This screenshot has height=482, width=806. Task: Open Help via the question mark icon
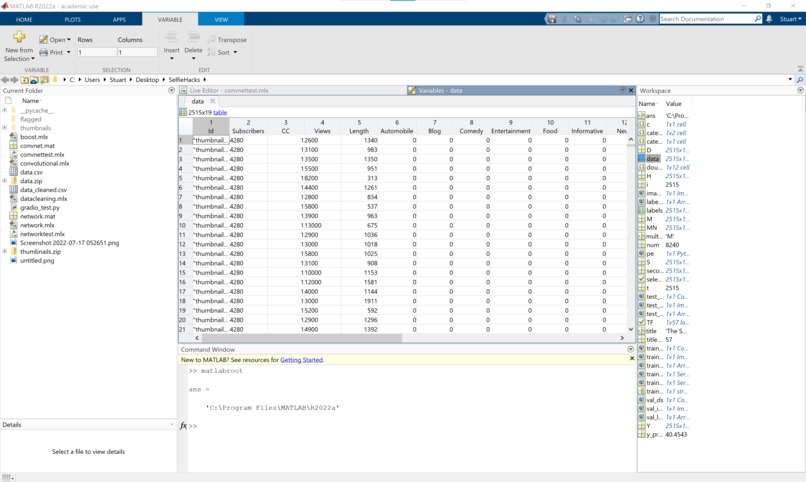640,19
